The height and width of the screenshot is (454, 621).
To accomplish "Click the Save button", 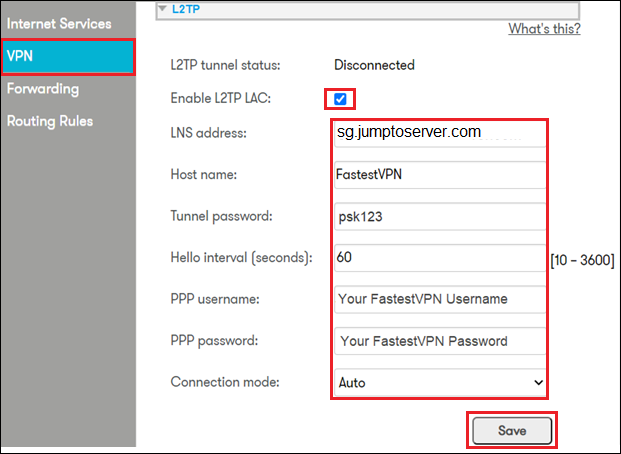I will 512,430.
